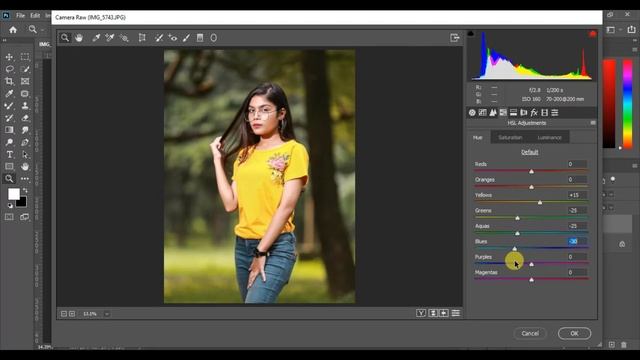Open the Detail panel icon
The height and width of the screenshot is (360, 640).
click(x=493, y=113)
